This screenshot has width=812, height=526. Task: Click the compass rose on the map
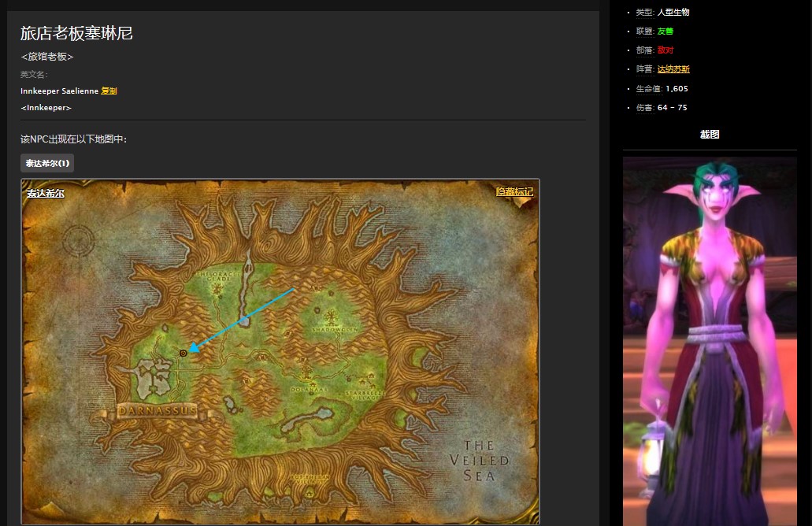point(80,240)
